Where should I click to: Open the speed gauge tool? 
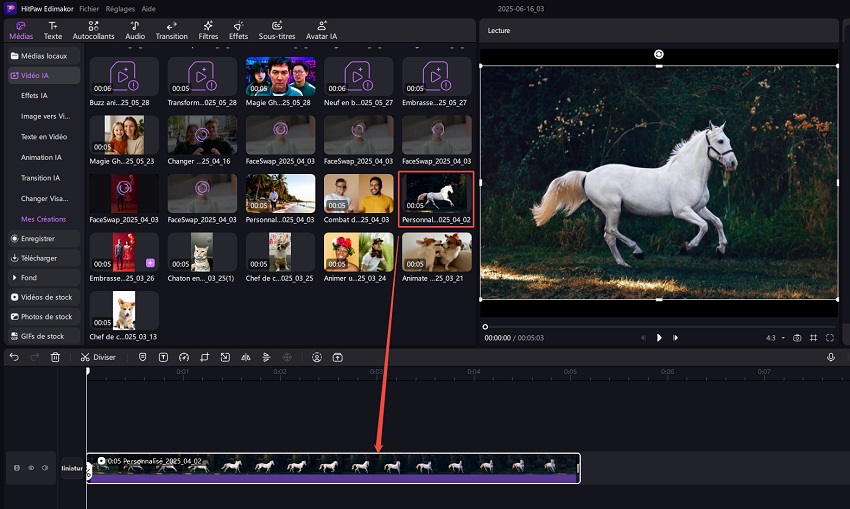(x=184, y=357)
